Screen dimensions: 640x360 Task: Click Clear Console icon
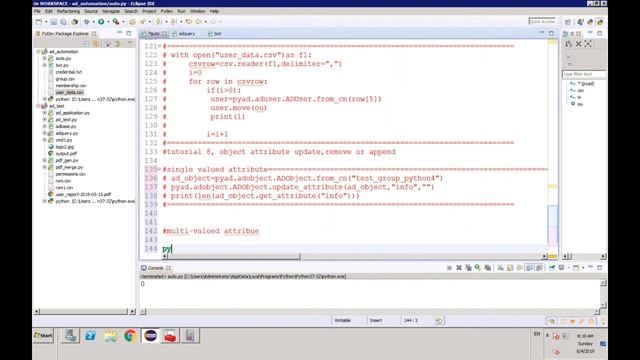(500, 268)
